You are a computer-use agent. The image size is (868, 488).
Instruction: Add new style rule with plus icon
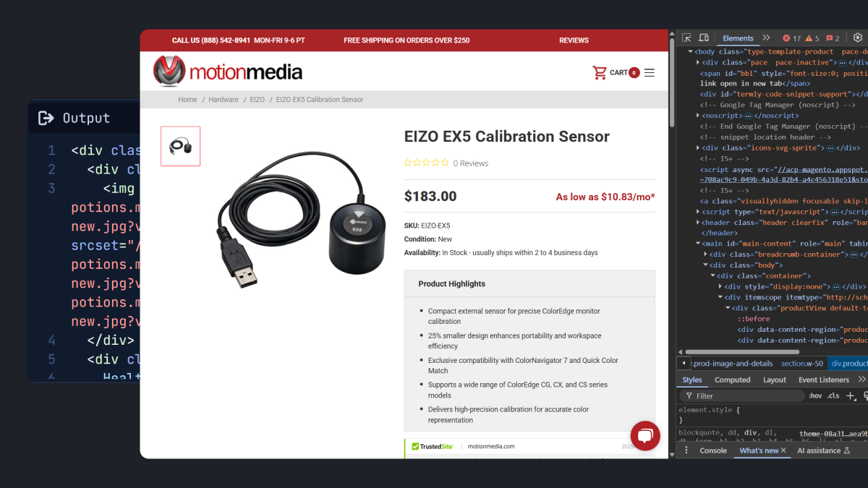pyautogui.click(x=851, y=395)
